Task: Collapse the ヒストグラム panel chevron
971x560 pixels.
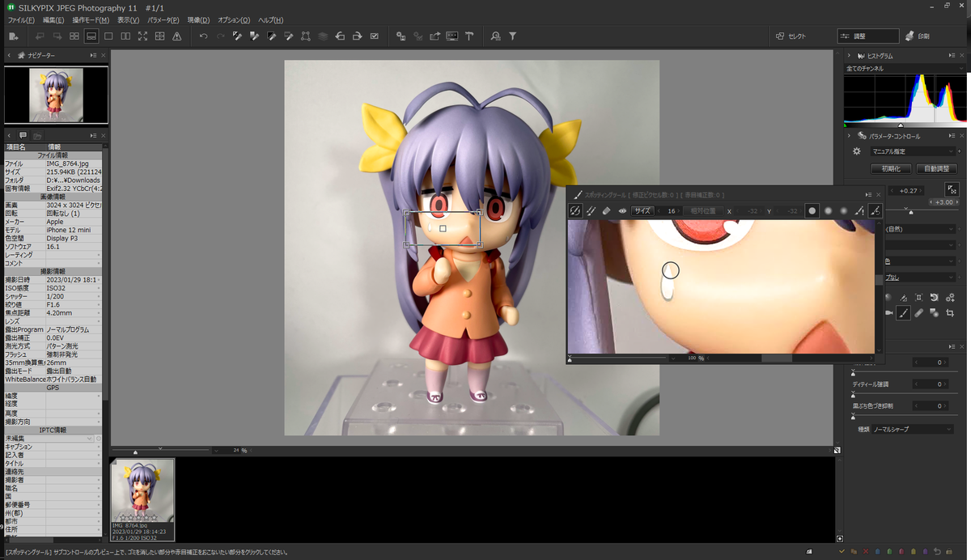Action: pos(849,56)
